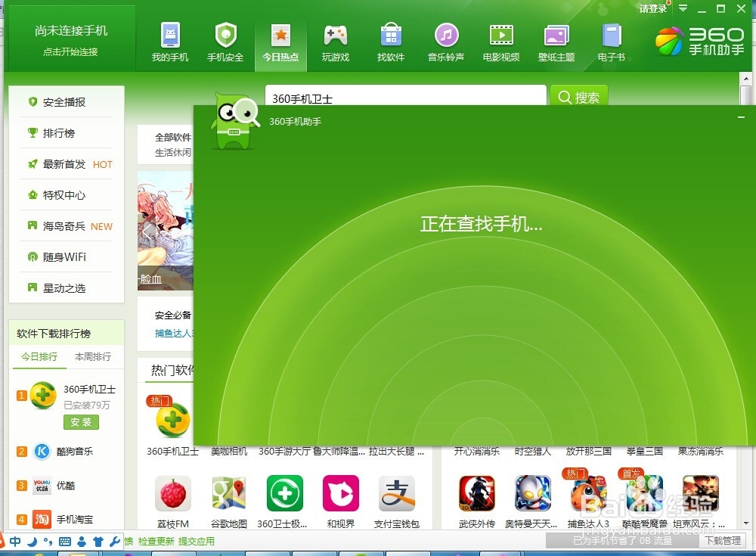Open the 武侠外传 game icon
The height and width of the screenshot is (556, 756).
tap(477, 494)
